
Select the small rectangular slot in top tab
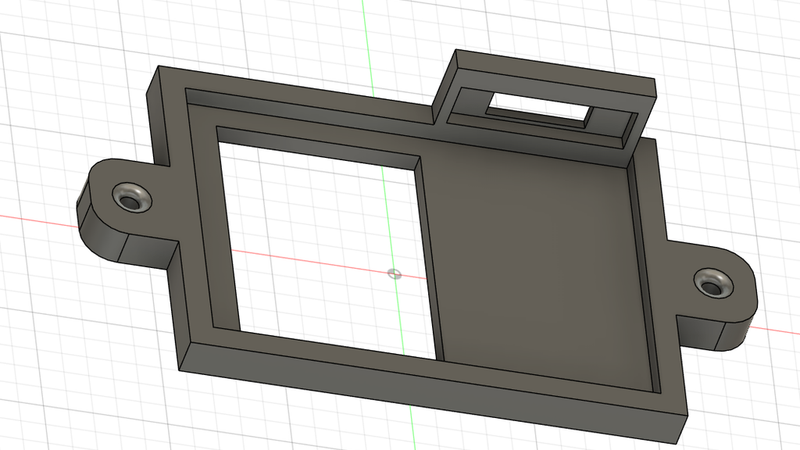tap(541, 109)
